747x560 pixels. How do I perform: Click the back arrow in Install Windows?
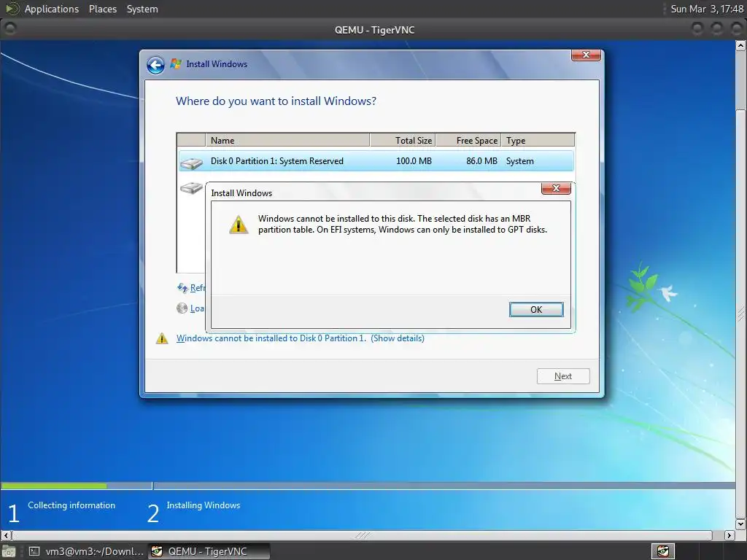(x=155, y=65)
